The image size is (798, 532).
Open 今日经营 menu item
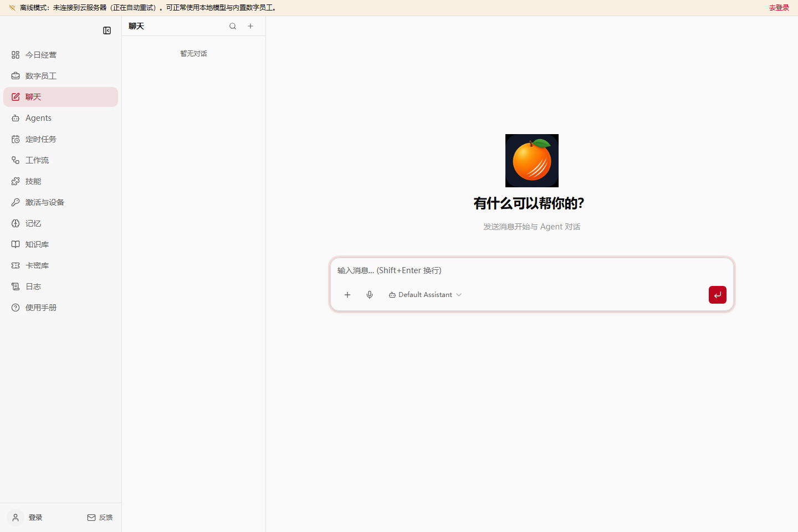pos(61,55)
